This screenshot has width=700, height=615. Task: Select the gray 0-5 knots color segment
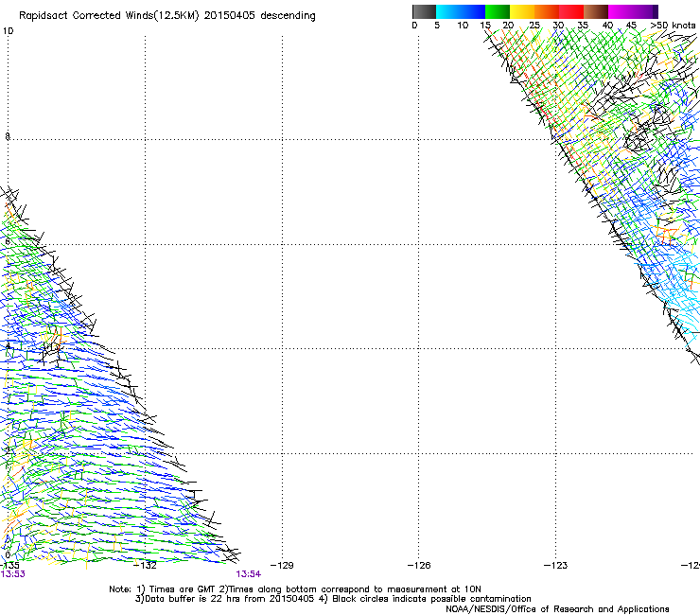424,11
